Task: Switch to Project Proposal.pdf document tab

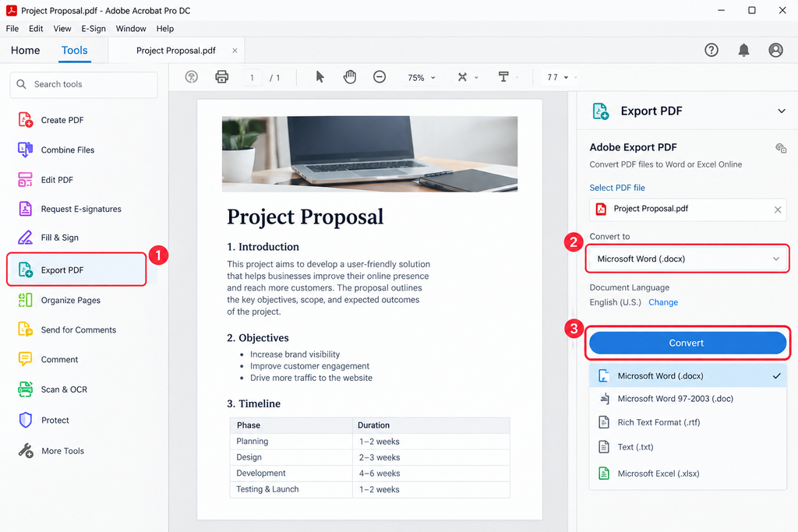Action: (x=175, y=51)
